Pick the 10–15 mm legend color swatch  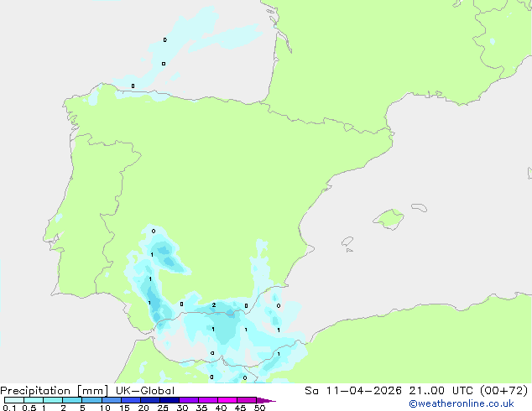[x=111, y=400]
